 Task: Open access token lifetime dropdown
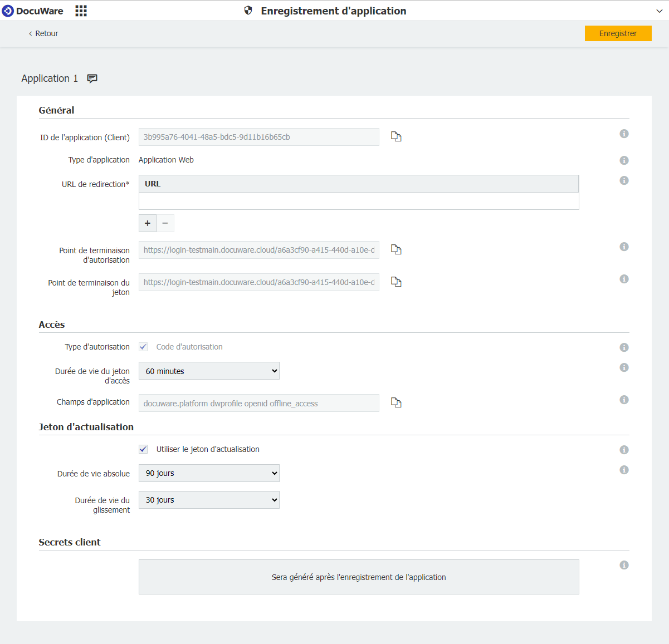tap(209, 371)
